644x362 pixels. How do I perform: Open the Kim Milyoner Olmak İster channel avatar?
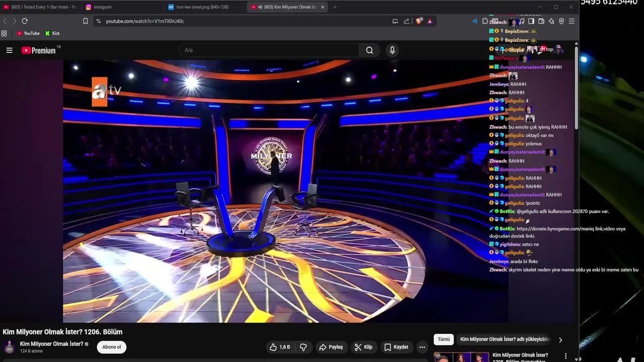coord(10,347)
